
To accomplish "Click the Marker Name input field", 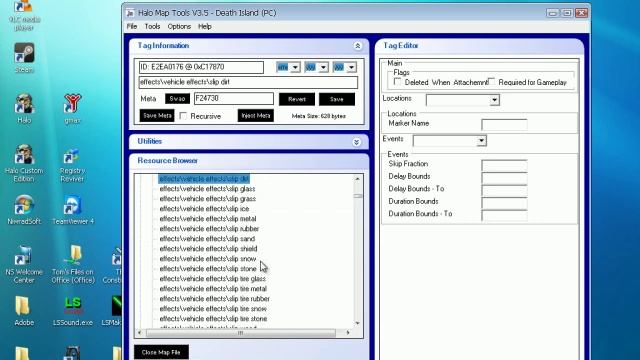I will 504,124.
